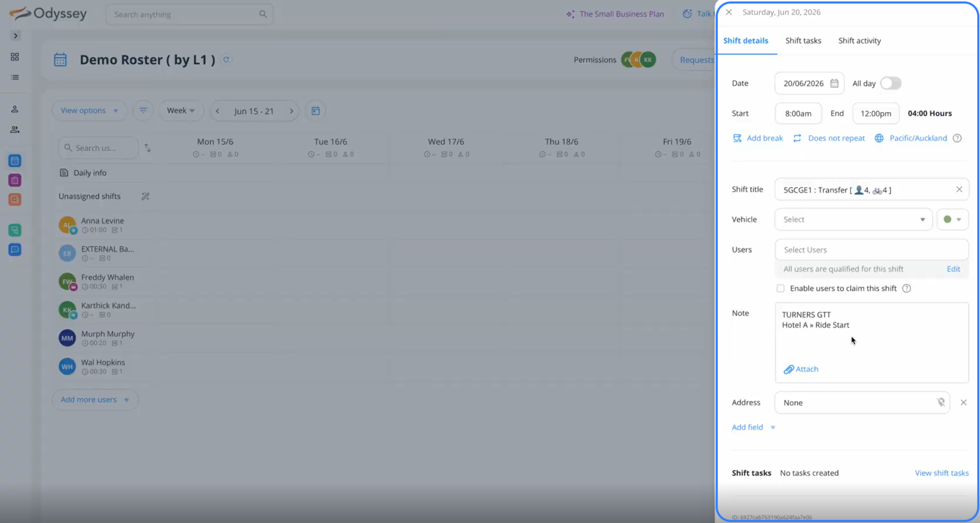
Task: Switch to the Shift activity tab
Action: tap(859, 41)
